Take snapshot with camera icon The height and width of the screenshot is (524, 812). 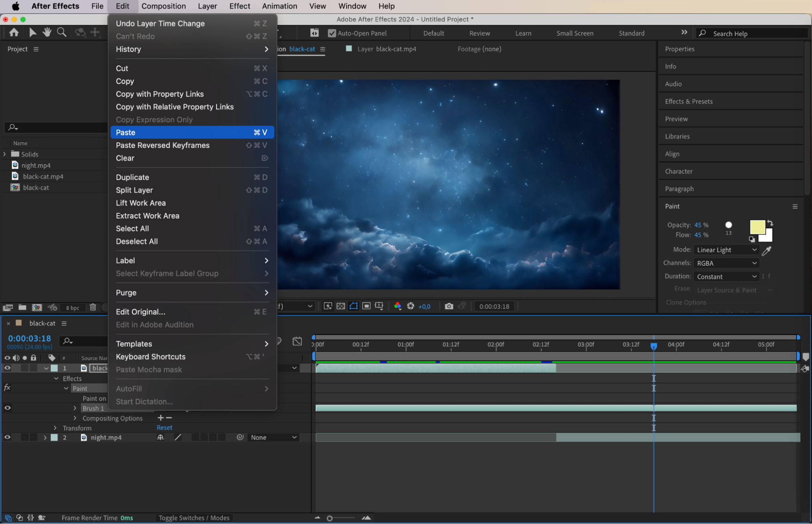tap(449, 306)
